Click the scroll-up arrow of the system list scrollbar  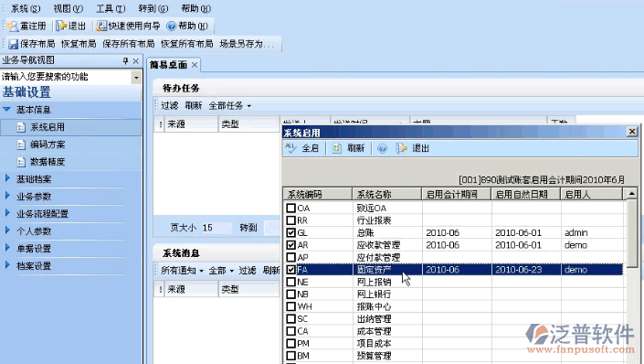click(631, 194)
